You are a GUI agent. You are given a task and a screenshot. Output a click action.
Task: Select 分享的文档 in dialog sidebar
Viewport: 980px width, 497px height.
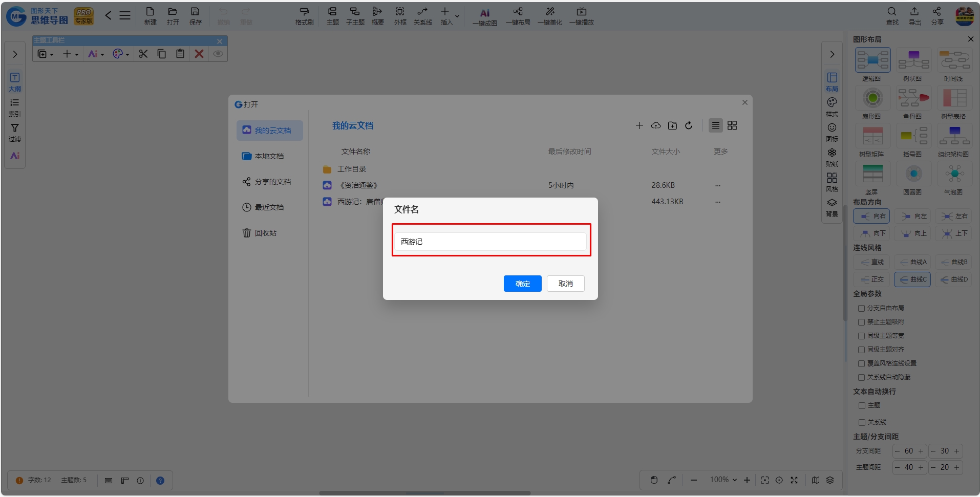270,182
